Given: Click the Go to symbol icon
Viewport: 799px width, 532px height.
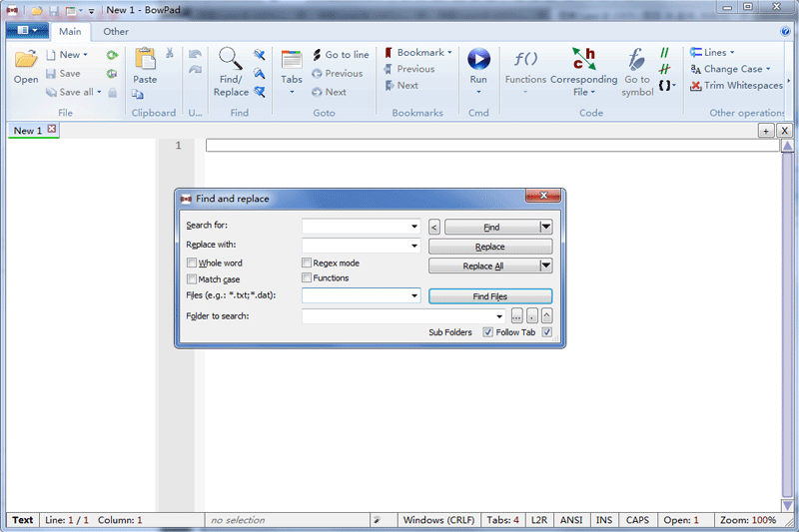Looking at the screenshot, I should (636, 59).
